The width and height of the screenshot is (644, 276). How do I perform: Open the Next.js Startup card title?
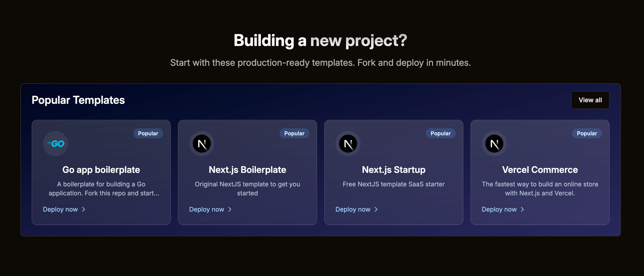393,170
